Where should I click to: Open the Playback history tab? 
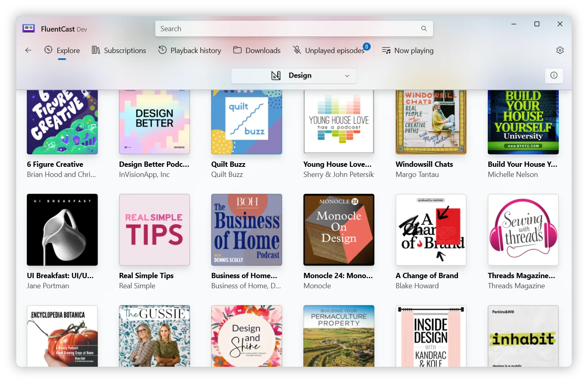click(190, 50)
